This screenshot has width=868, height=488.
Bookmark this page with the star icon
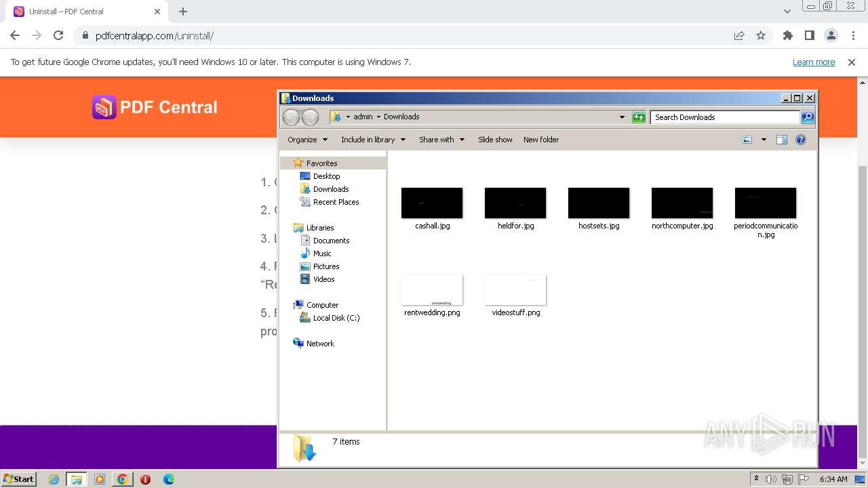click(x=761, y=35)
